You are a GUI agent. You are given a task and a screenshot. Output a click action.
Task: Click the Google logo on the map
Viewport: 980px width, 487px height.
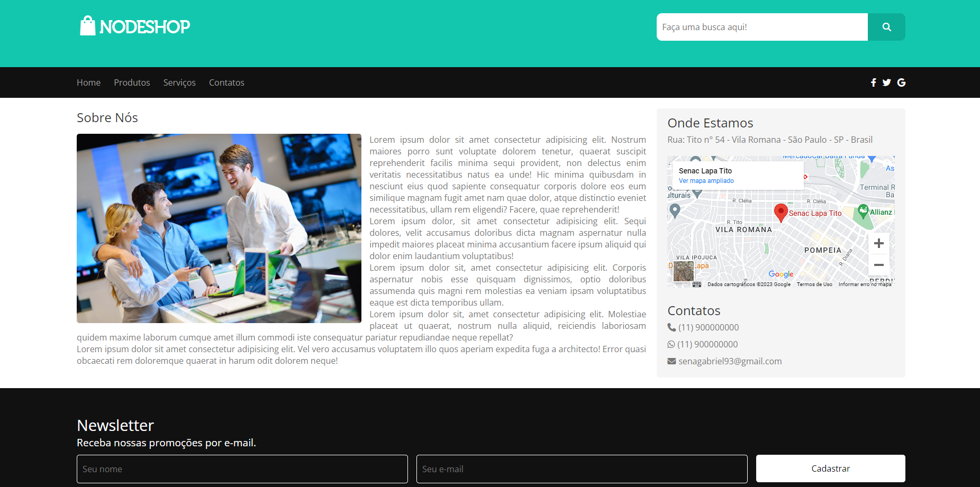point(781,274)
